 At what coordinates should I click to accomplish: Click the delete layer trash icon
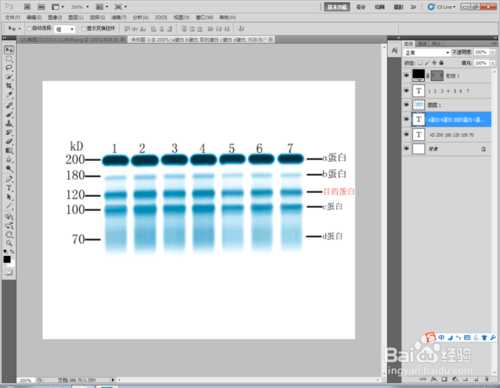486,379
